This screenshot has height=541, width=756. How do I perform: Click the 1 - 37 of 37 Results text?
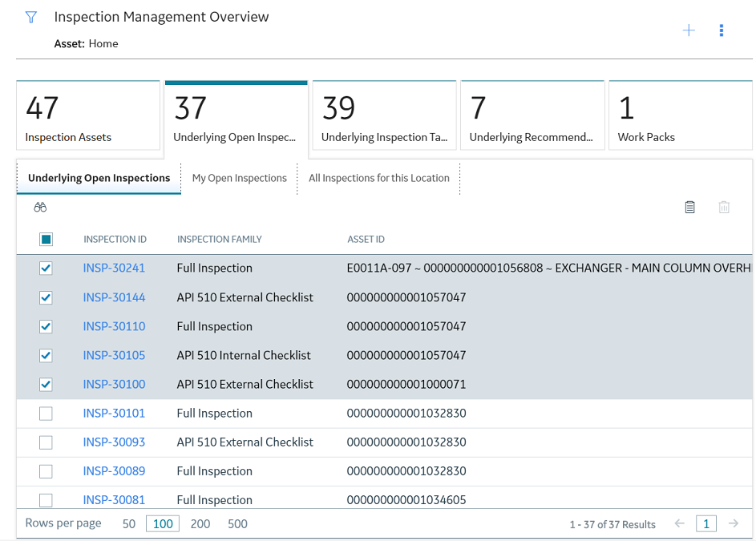coord(612,524)
